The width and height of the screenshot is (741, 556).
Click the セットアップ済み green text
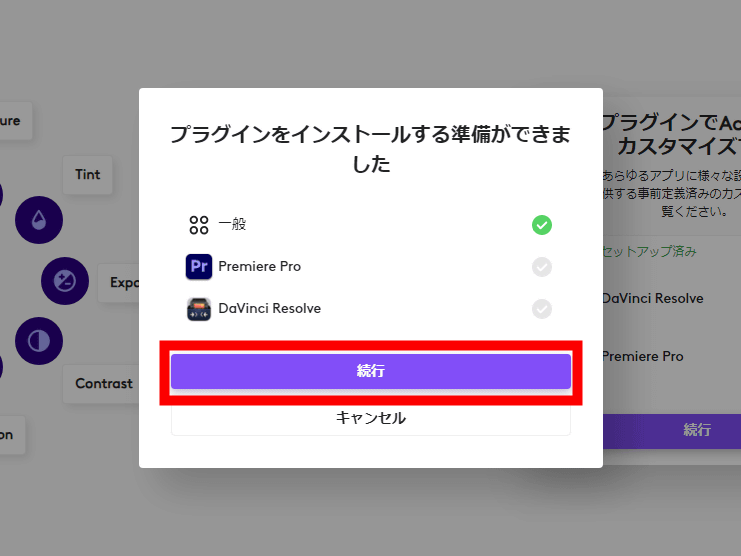tap(649, 251)
